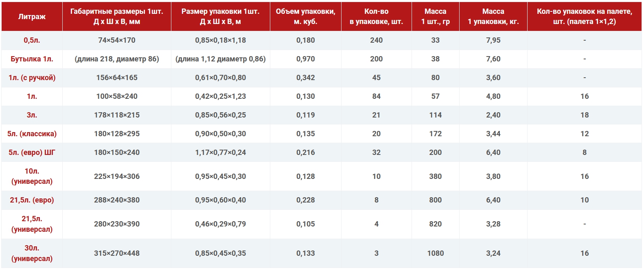Click the Габаритные размеры 1шт. column header
The width and height of the screenshot is (644, 270).
117,17
